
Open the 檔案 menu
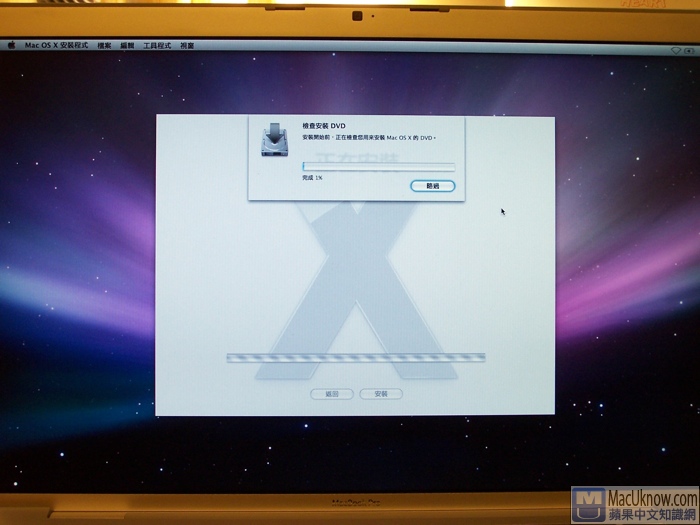[x=104, y=46]
